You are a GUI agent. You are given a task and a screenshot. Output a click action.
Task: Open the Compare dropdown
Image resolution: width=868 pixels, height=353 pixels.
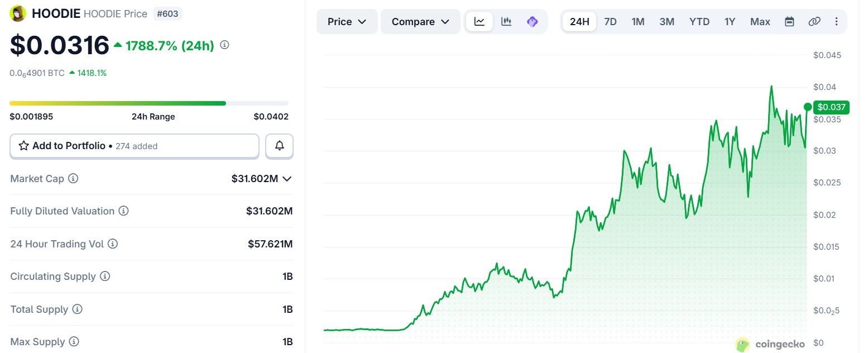421,22
